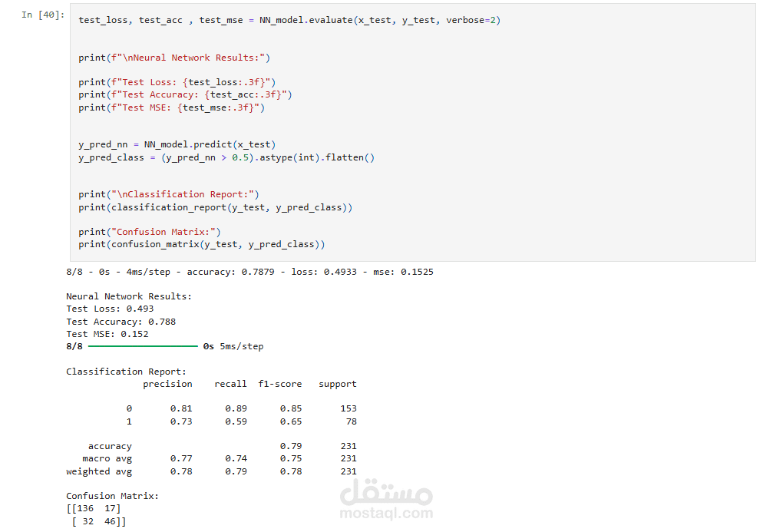Click class 1 precision value 0.73
The image size is (773, 532).
pos(181,421)
